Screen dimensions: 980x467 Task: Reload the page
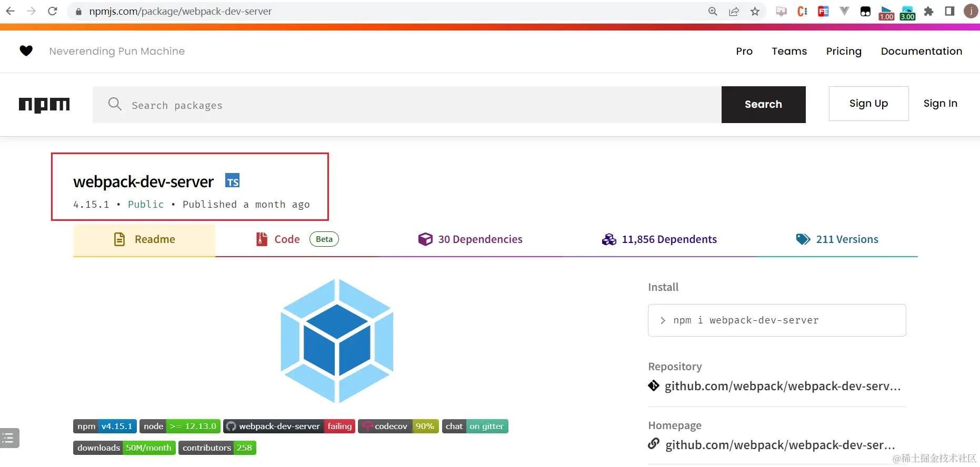click(x=52, y=11)
